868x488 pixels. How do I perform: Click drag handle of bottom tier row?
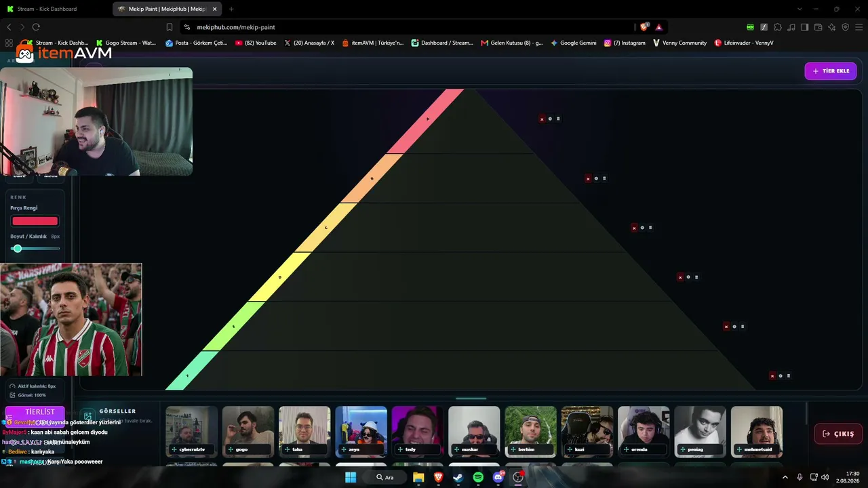(789, 376)
